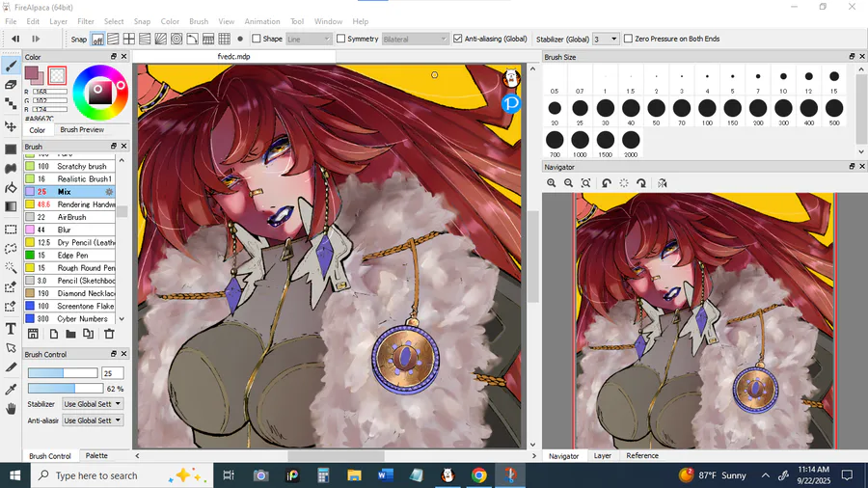Open the Layer menu
The height and width of the screenshot is (488, 868).
58,21
